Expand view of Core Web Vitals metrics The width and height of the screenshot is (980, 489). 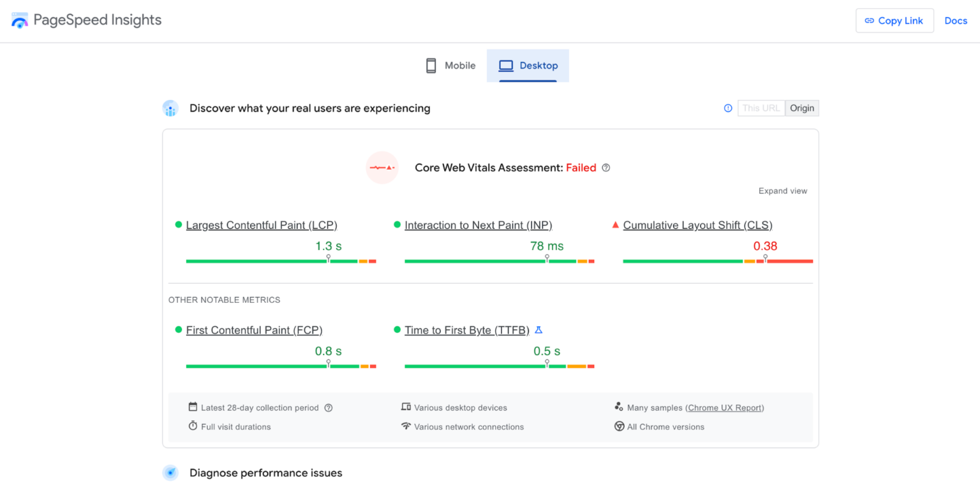tap(783, 190)
